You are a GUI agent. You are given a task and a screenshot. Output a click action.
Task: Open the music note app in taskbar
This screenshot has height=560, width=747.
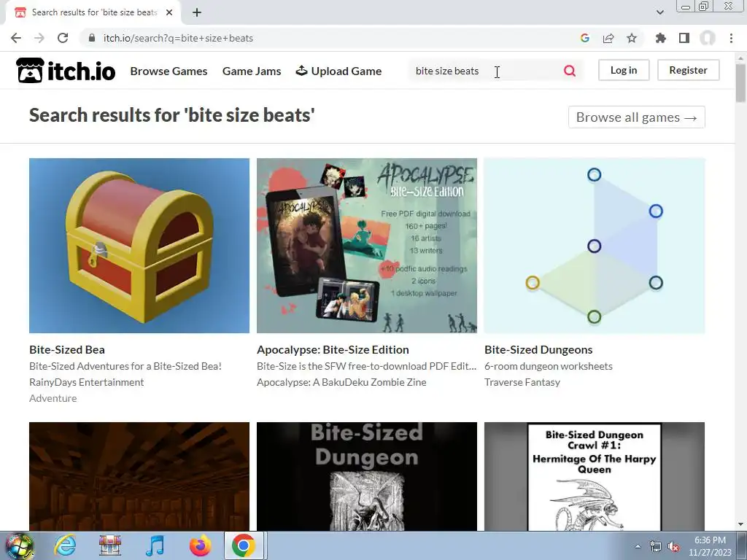tap(155, 545)
